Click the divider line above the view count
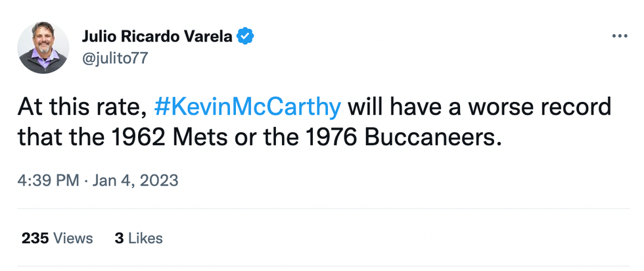This screenshot has width=644, height=271. click(x=322, y=209)
